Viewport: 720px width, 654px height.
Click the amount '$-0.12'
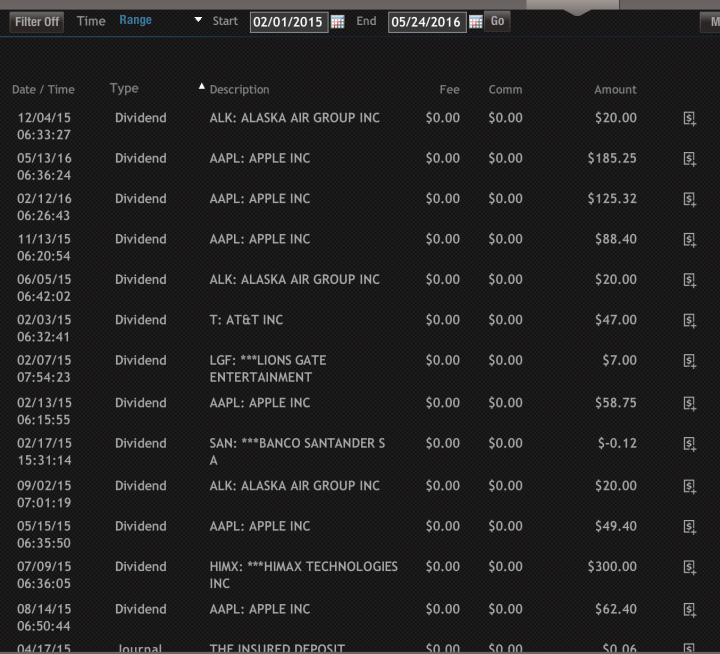pyautogui.click(x=617, y=444)
